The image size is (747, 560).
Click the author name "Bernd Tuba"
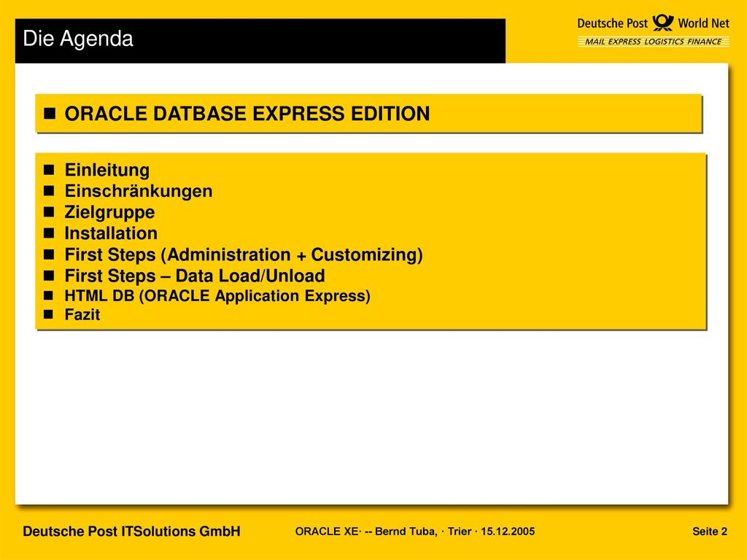point(405,532)
